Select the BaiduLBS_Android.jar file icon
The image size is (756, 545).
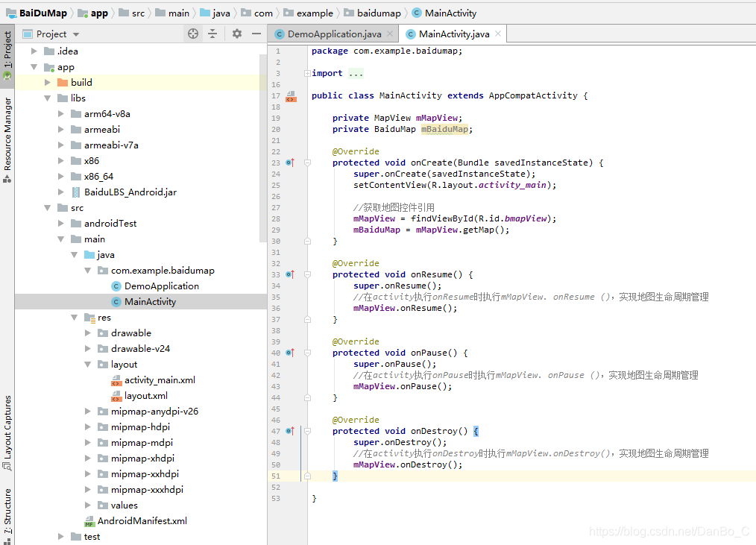[76, 192]
